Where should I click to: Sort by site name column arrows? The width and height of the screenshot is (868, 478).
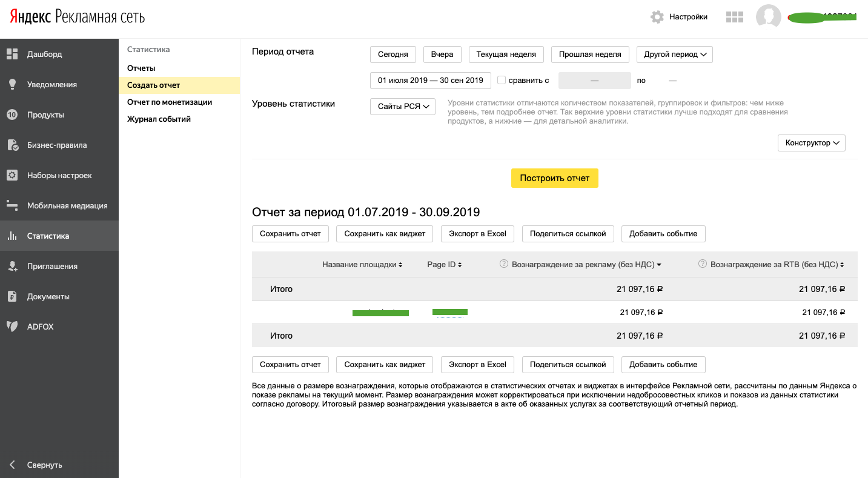[400, 265]
